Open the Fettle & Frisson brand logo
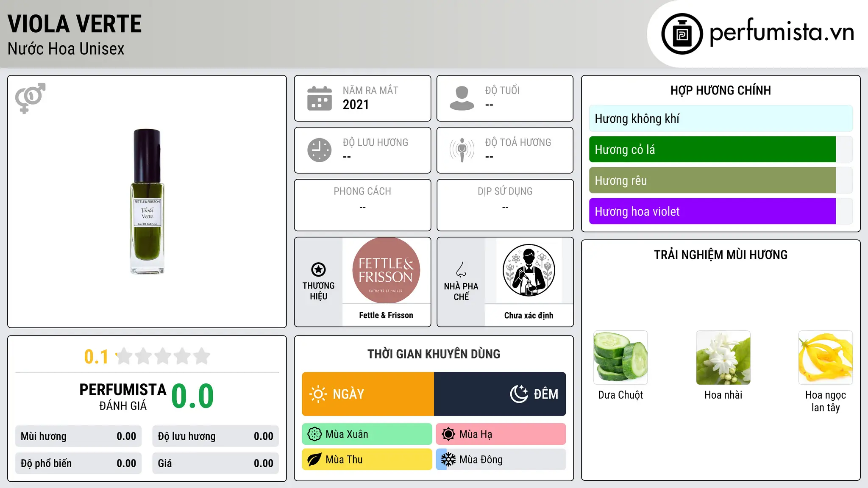Screen dimensions: 868x488 point(386,270)
